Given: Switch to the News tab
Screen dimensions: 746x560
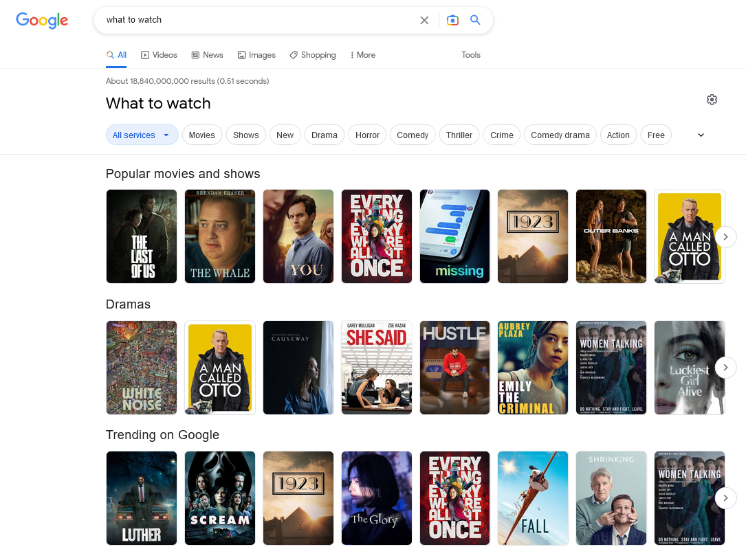Looking at the screenshot, I should 207,55.
